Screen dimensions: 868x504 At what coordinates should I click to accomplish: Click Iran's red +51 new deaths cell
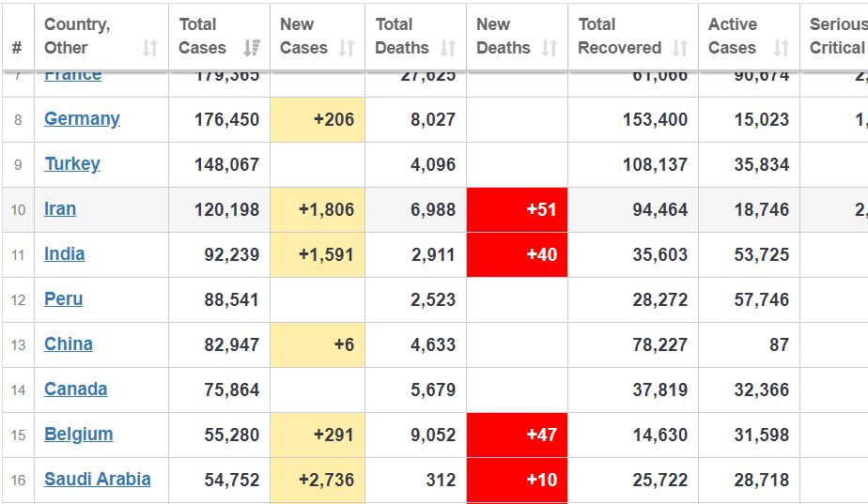(517, 209)
